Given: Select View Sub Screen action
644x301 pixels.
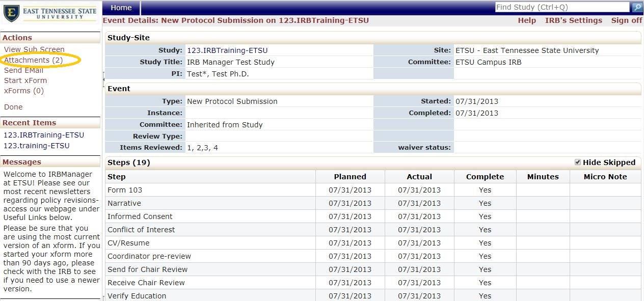Looking at the screenshot, I should pos(34,49).
